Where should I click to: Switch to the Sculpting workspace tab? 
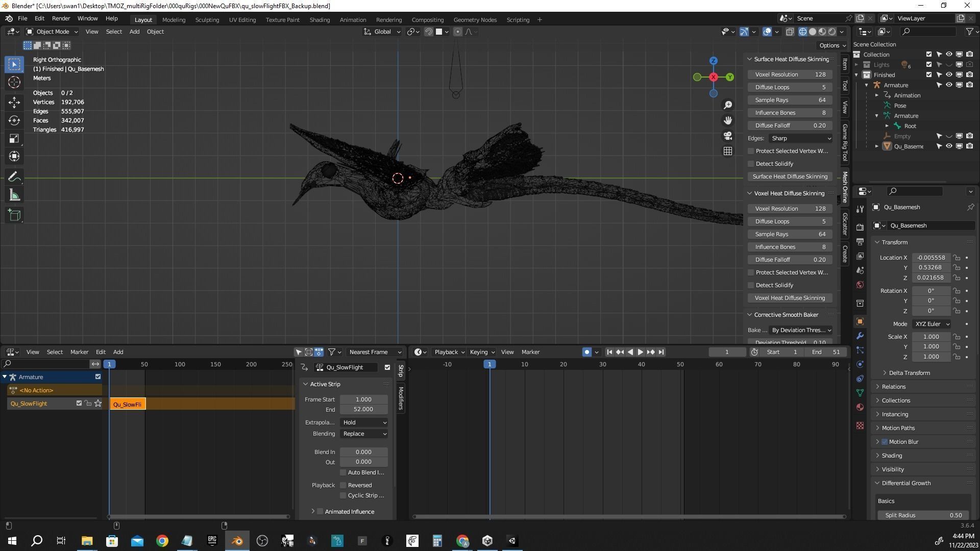[x=207, y=20]
